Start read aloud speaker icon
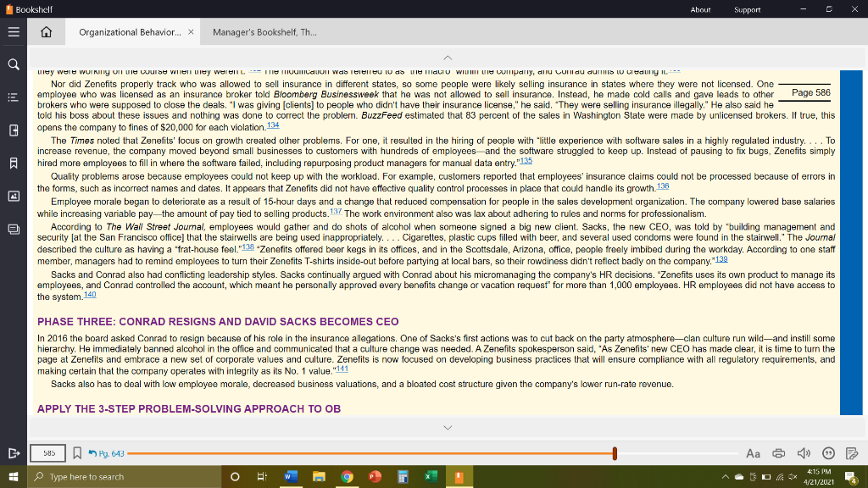The image size is (868, 488). (804, 454)
